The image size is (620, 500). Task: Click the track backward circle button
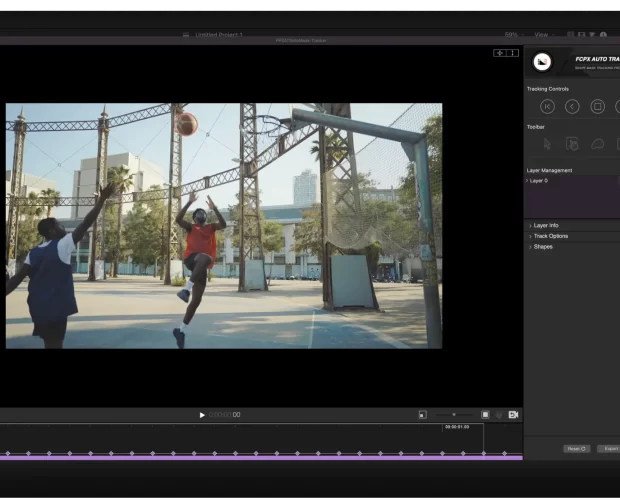coord(572,107)
